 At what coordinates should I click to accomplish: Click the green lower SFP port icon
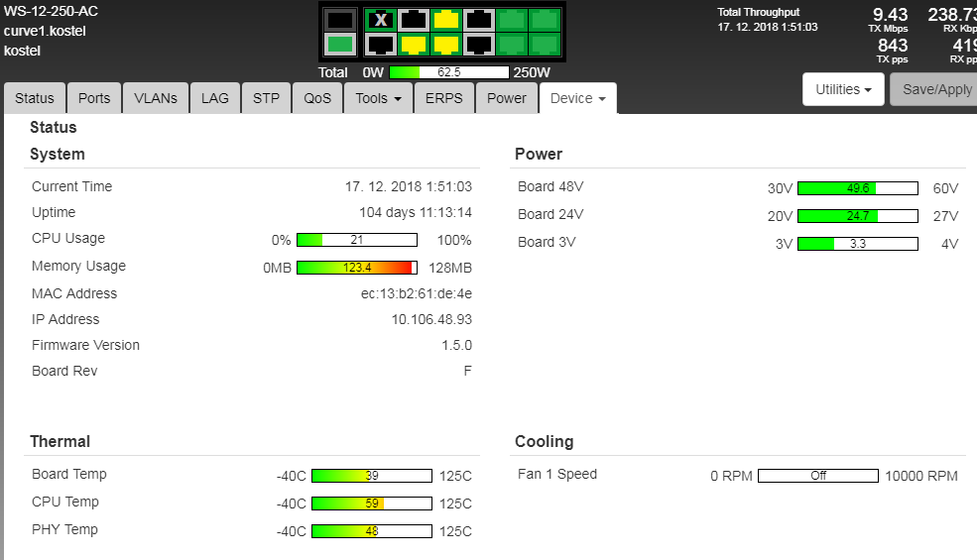click(339, 45)
